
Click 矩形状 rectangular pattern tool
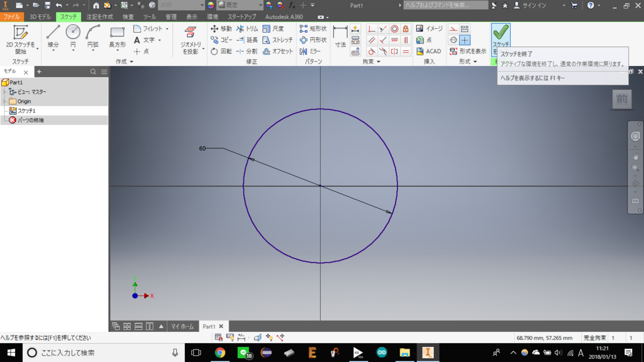[313, 29]
